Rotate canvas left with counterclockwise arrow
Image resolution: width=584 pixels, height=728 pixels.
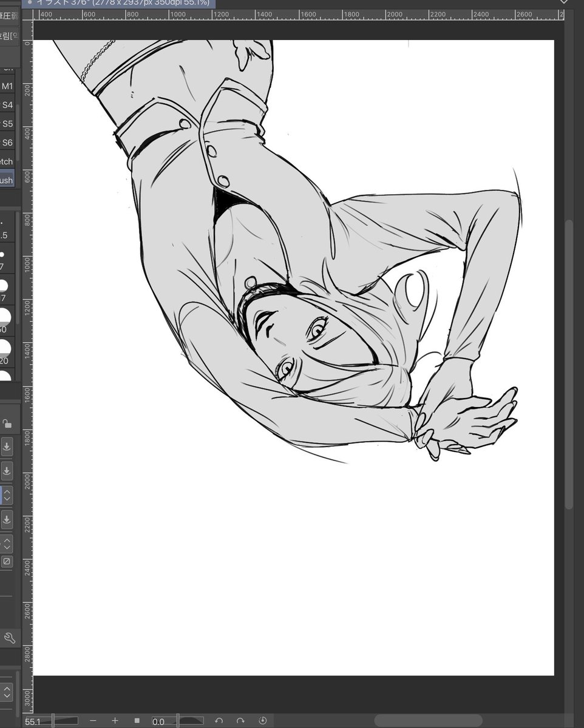coord(219,721)
